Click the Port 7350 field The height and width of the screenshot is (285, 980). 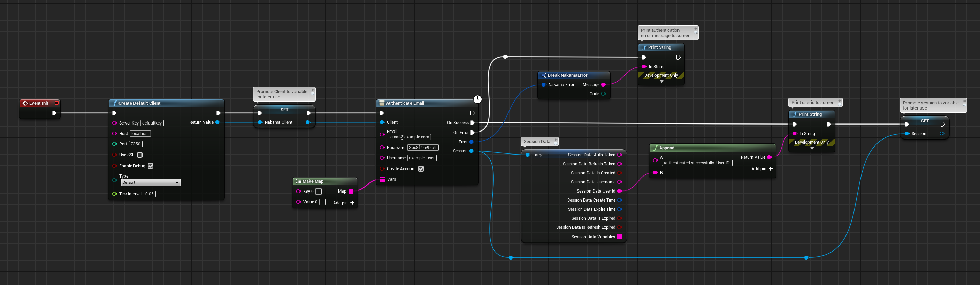point(136,144)
